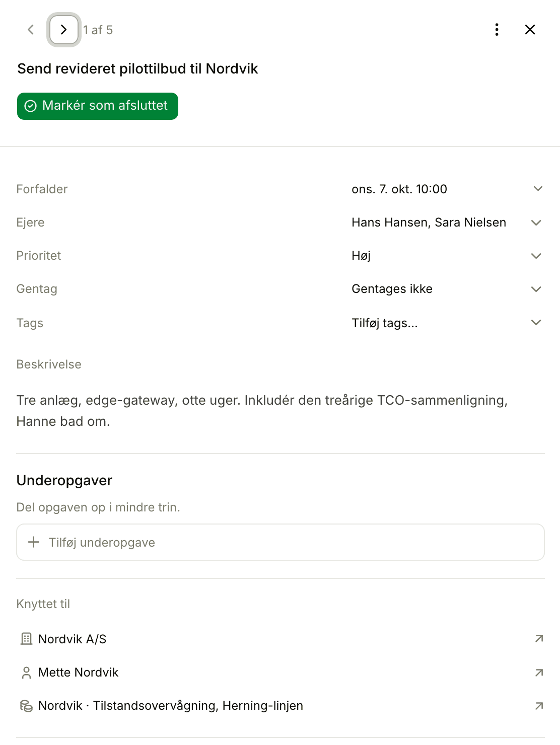Click the Ejere label
The height and width of the screenshot is (745, 560).
tap(30, 222)
